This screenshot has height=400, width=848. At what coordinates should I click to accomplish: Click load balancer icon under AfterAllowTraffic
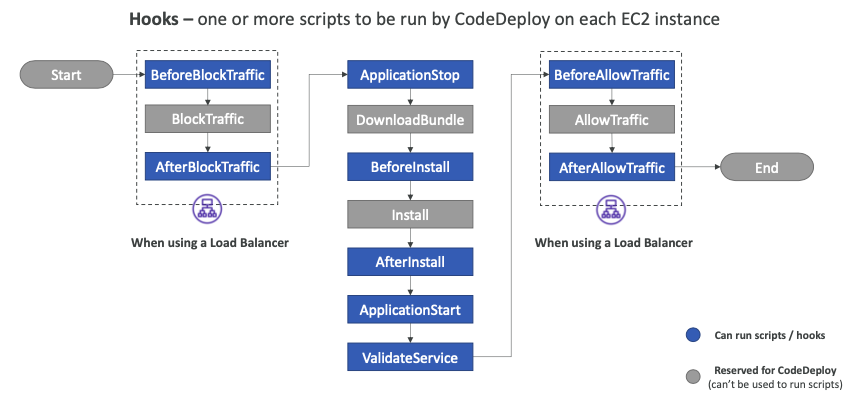pyautogui.click(x=611, y=209)
